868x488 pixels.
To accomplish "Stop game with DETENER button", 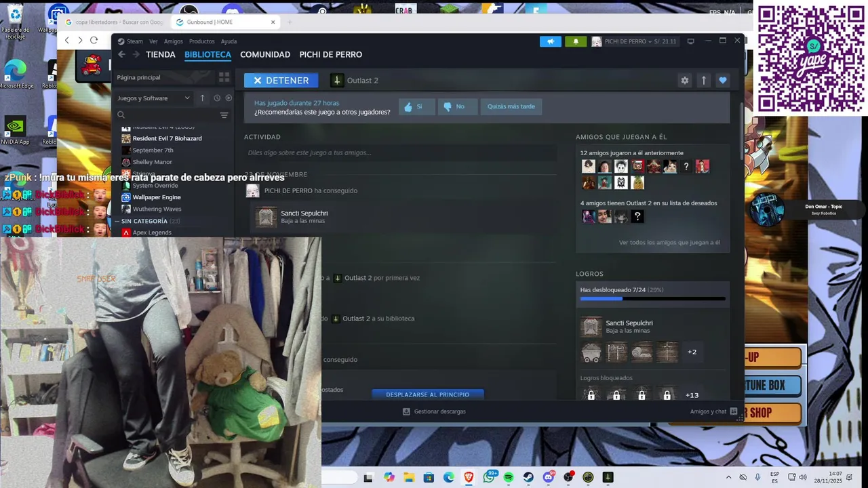I will (x=281, y=80).
